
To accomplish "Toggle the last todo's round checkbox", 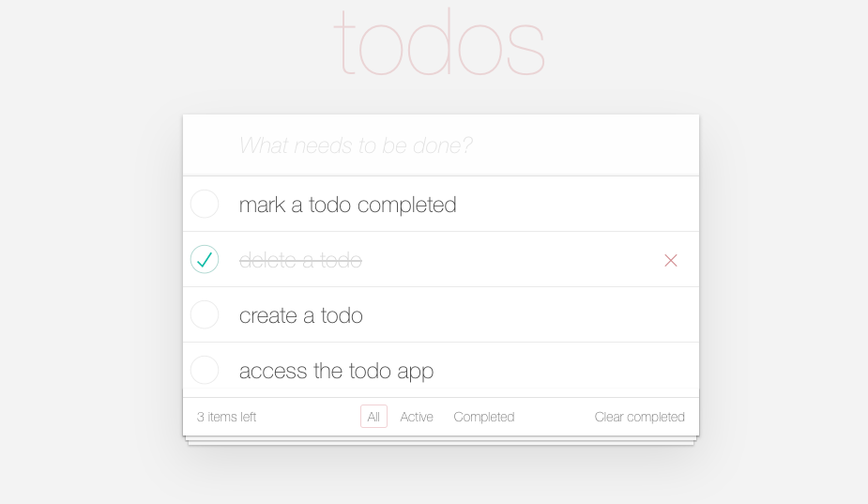I will tap(205, 370).
